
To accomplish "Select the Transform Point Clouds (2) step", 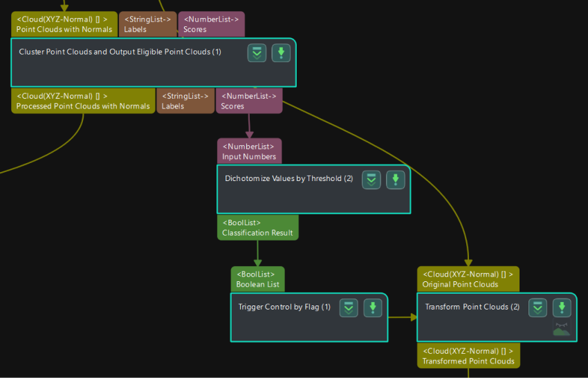I will point(497,317).
